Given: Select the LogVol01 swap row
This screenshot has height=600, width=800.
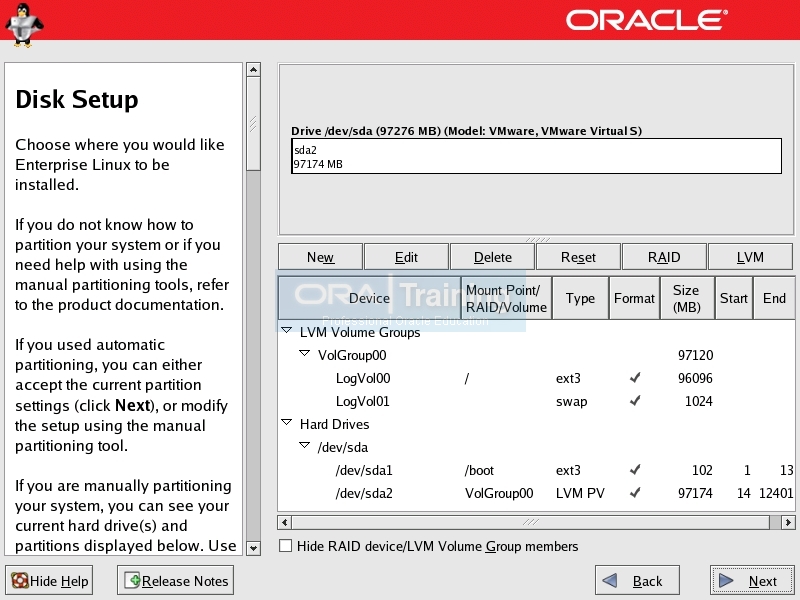Looking at the screenshot, I should 536,401.
